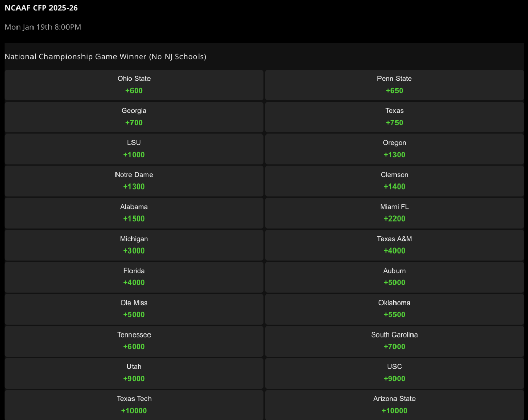Pick Oregon at +1300
Viewport: 528px width, 420px height.
click(394, 149)
